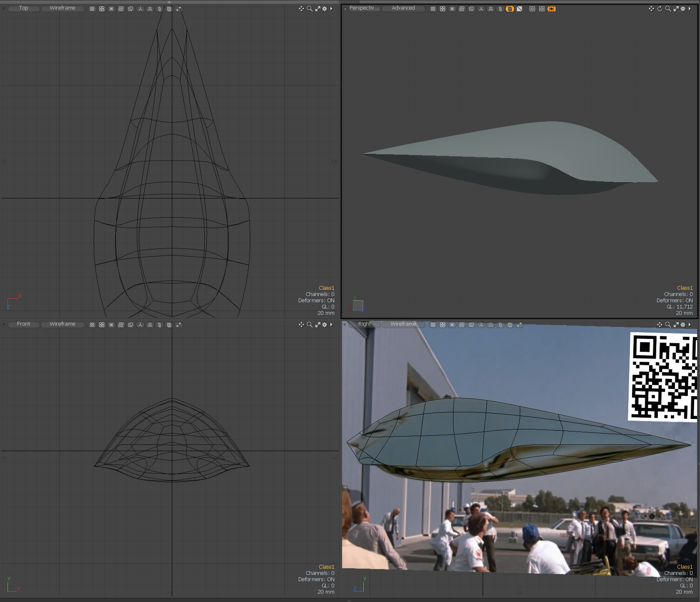
Task: Toggle wavy lines icon in Top viewport toolbar
Action: pos(121,9)
